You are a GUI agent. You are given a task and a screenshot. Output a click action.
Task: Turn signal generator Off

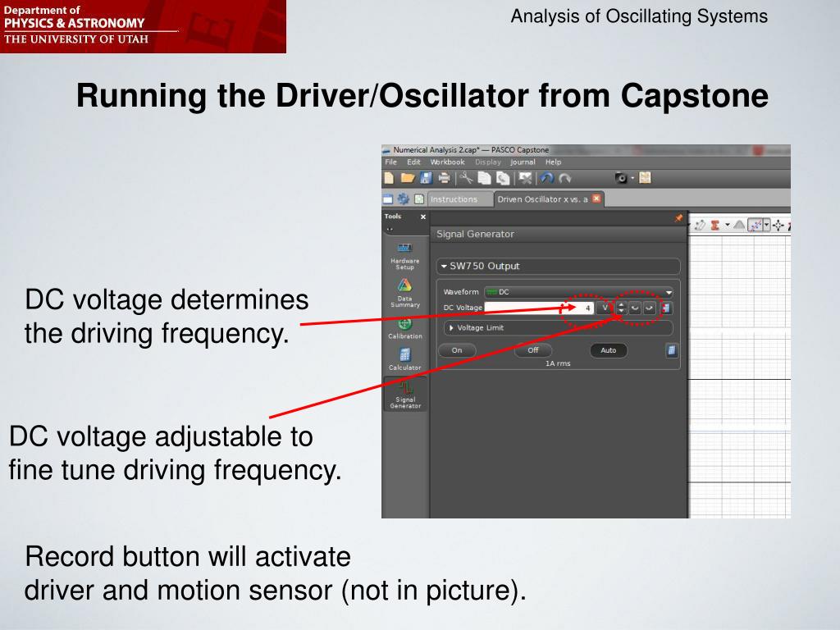tap(533, 350)
